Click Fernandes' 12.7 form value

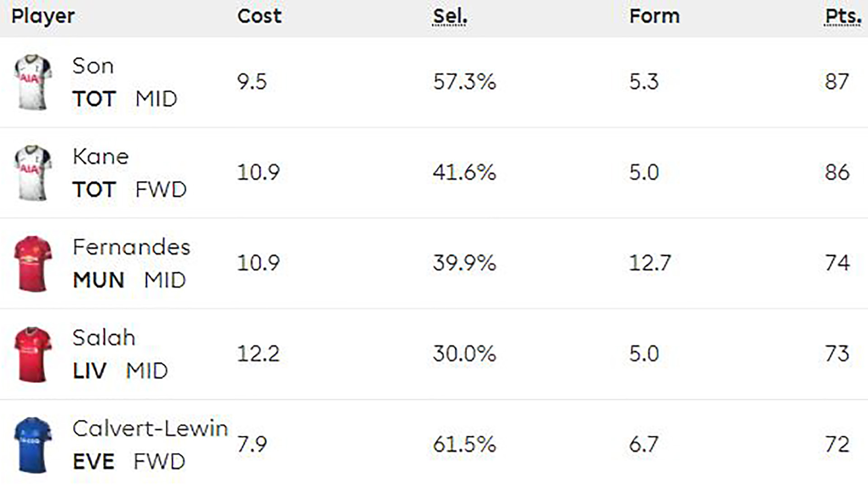(650, 263)
